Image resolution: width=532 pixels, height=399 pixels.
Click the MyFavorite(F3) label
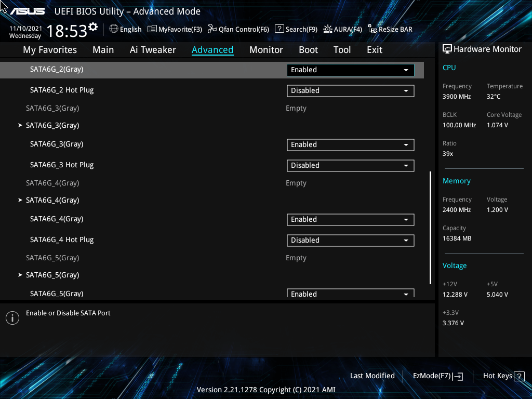pos(180,29)
